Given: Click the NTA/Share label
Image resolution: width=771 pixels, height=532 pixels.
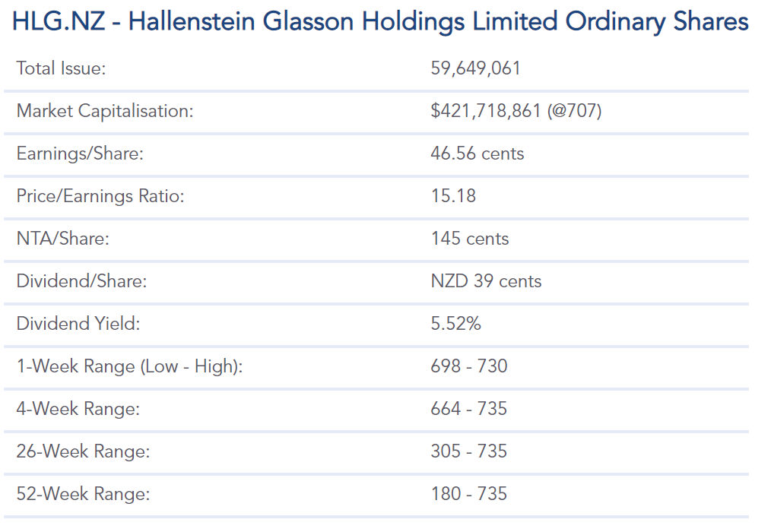Looking at the screenshot, I should 63,239.
